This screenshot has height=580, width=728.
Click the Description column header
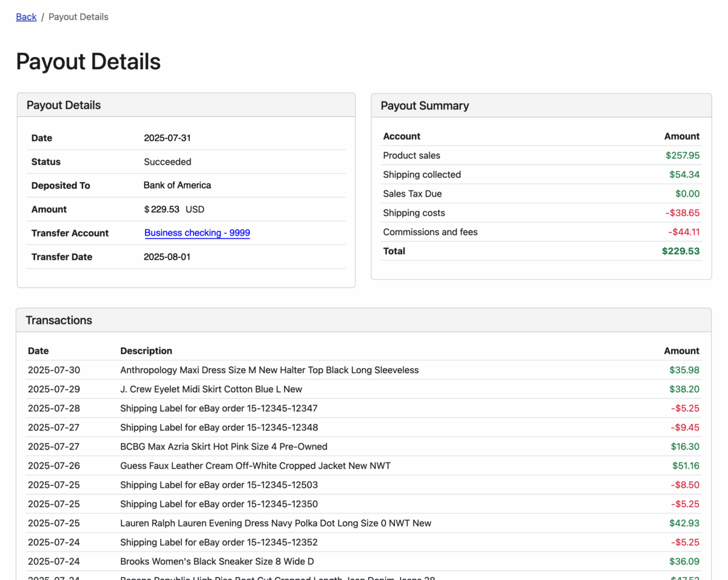pos(146,351)
